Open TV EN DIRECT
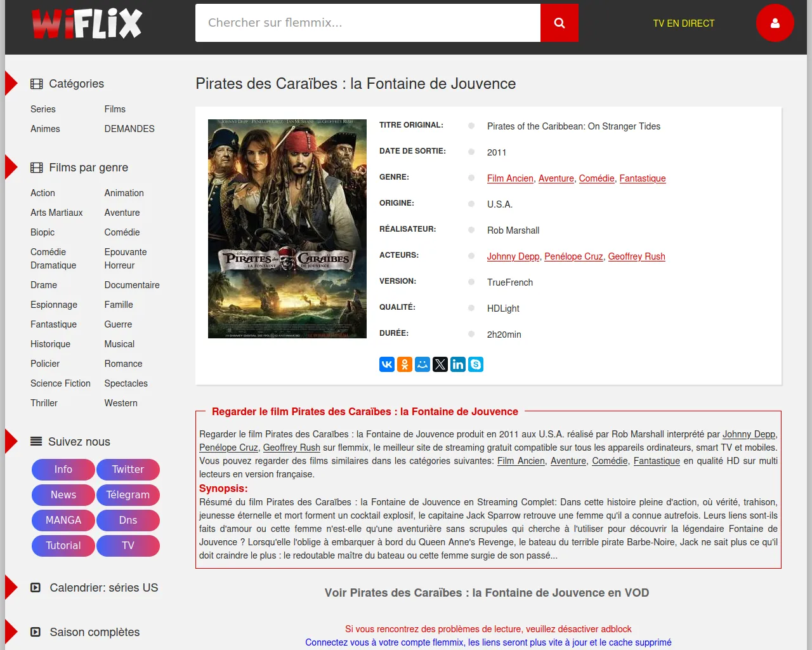This screenshot has width=812, height=650. (684, 23)
